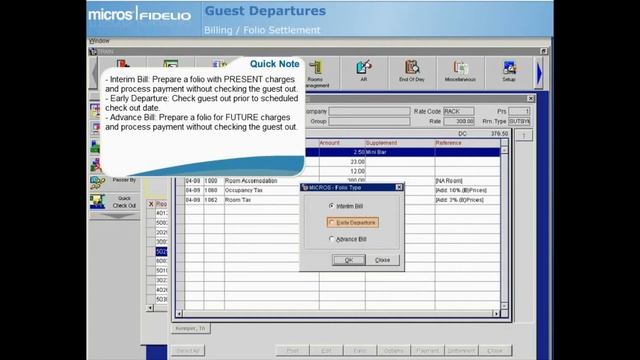Click the Settlement button
Screen dimensions: 640x360
(x=461, y=351)
